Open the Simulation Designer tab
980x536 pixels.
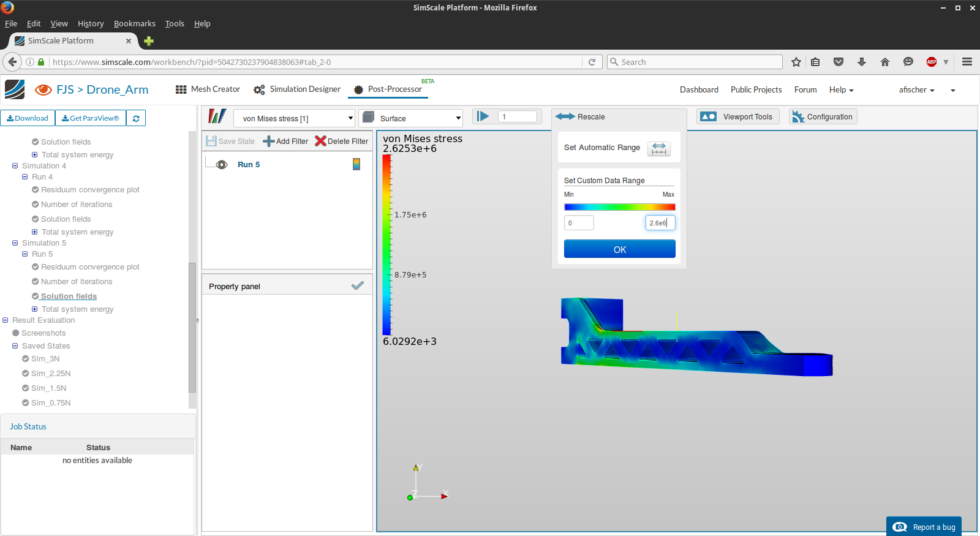pyautogui.click(x=297, y=89)
